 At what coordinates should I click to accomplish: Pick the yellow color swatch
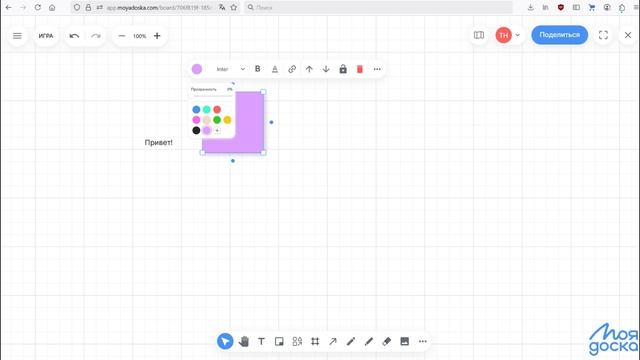(227, 120)
